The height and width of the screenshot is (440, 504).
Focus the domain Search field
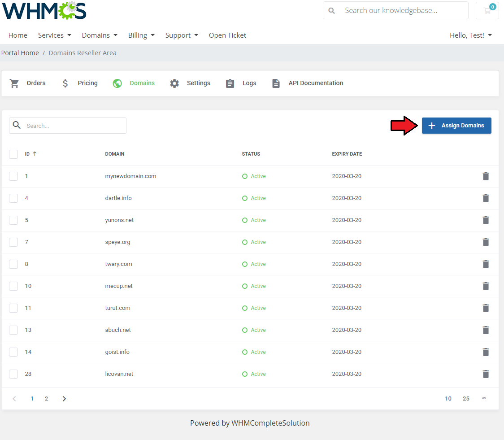(x=68, y=126)
